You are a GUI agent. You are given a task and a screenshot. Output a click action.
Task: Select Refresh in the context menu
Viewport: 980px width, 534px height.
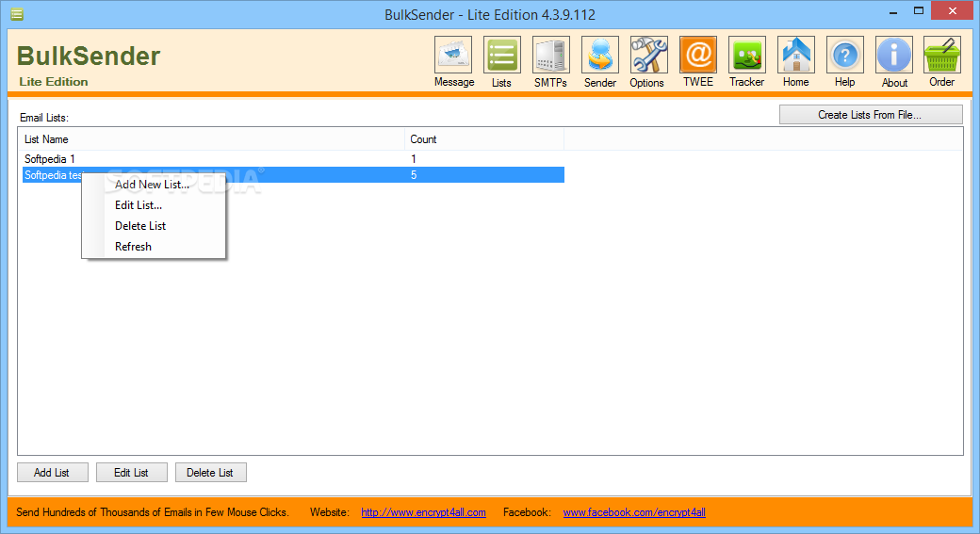[x=153, y=246]
